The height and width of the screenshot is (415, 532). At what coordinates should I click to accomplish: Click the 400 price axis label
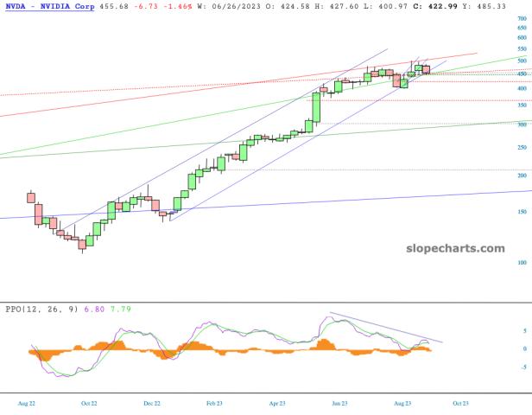pos(522,89)
